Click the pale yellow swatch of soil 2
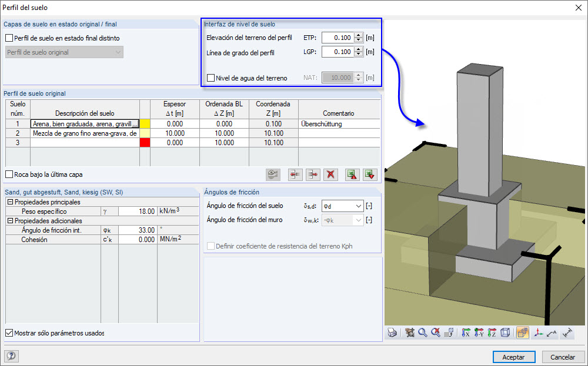Screen dimensions: 588x366 [145, 133]
